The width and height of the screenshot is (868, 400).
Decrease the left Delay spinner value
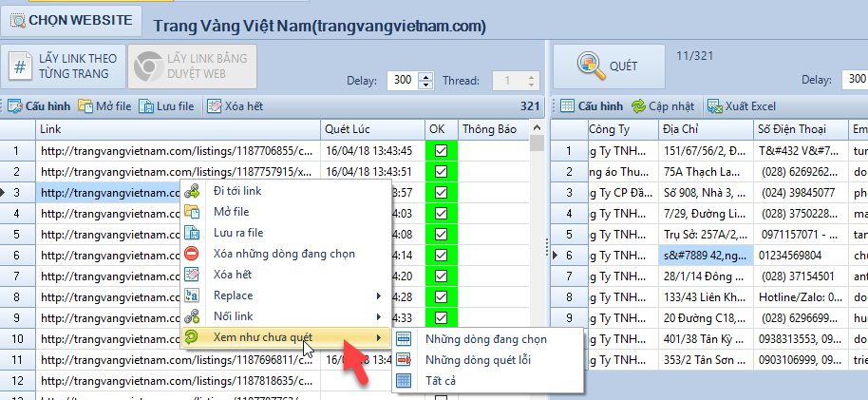coord(425,85)
